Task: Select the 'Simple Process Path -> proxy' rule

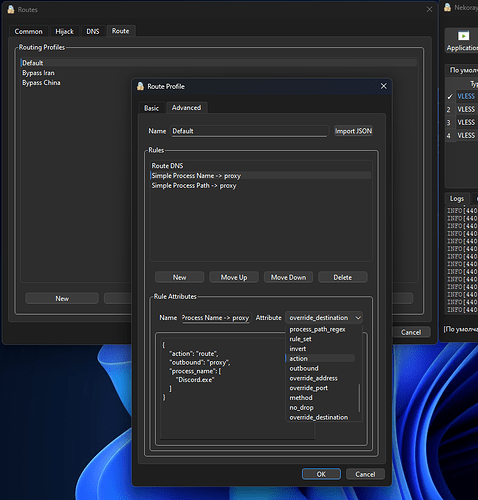Action: pyautogui.click(x=194, y=186)
